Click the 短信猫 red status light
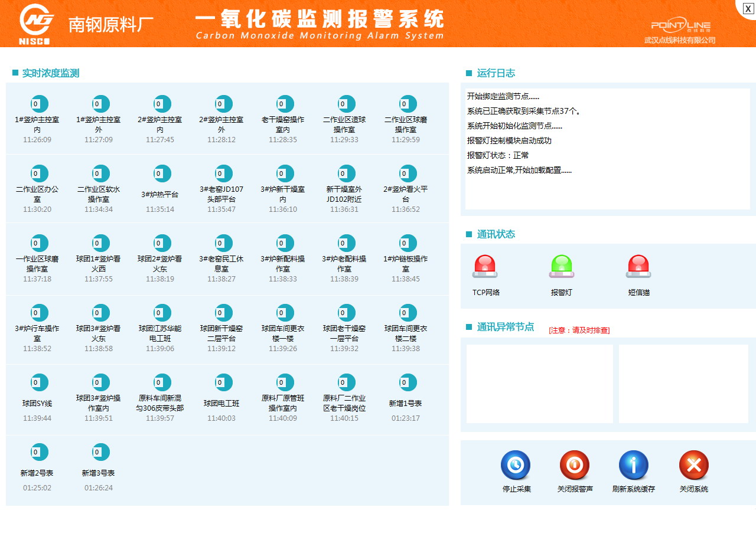The width and height of the screenshot is (756, 537). click(x=638, y=266)
